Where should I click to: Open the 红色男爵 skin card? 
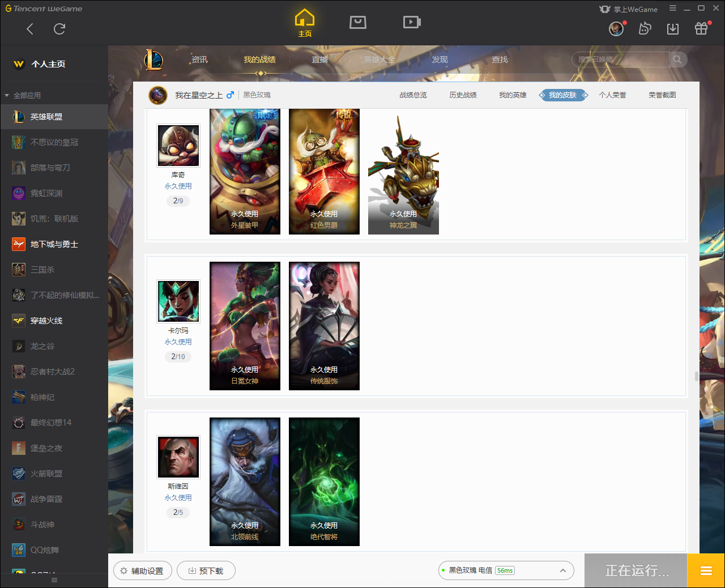point(324,172)
